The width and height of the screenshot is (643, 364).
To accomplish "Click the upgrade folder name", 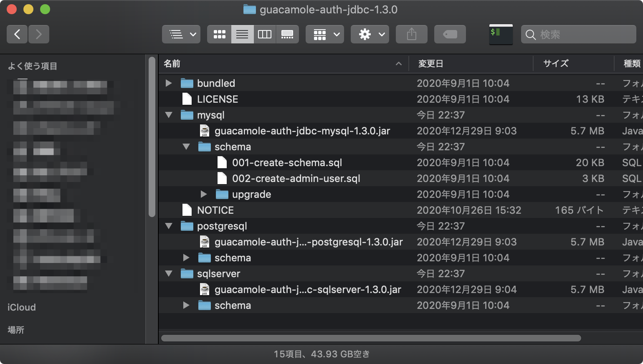I will pos(251,195).
